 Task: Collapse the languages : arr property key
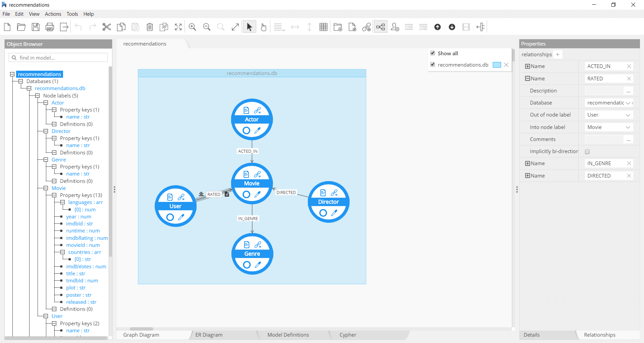click(63, 202)
